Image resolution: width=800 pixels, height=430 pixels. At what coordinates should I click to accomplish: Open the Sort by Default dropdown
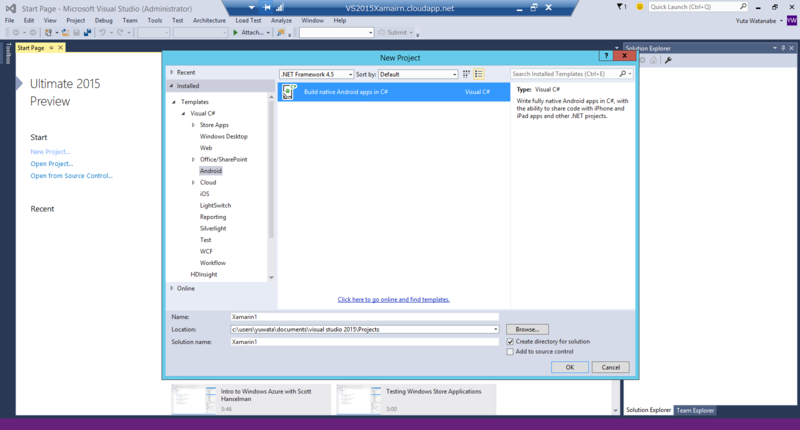455,74
